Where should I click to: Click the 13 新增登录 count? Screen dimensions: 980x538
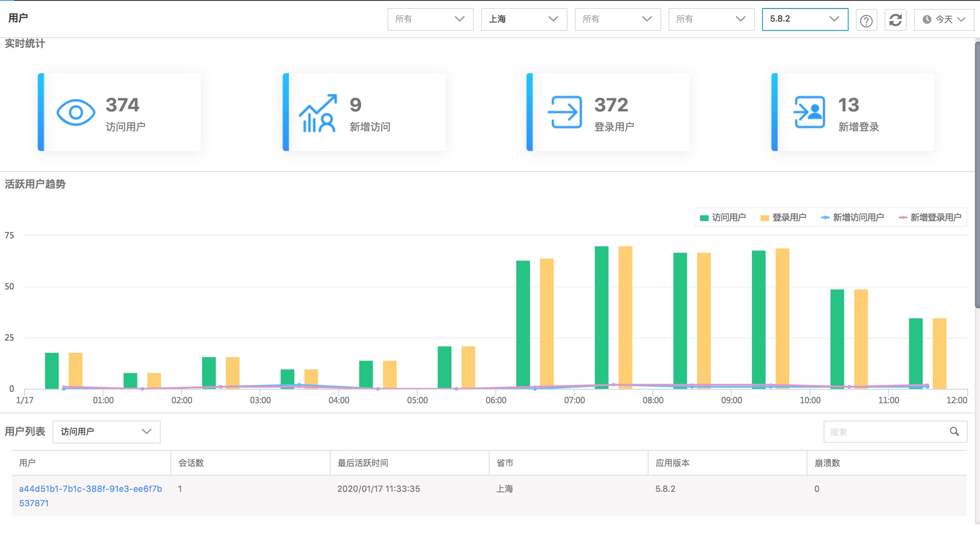click(x=849, y=105)
